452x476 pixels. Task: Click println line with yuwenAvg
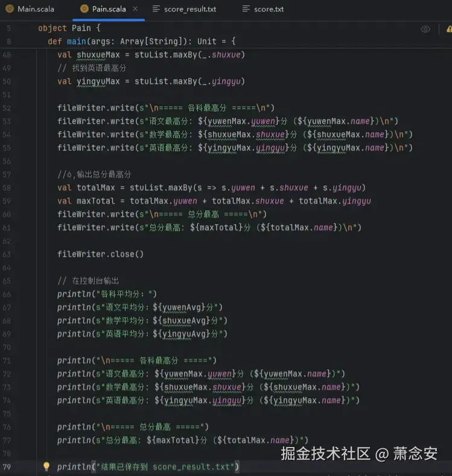140,307
